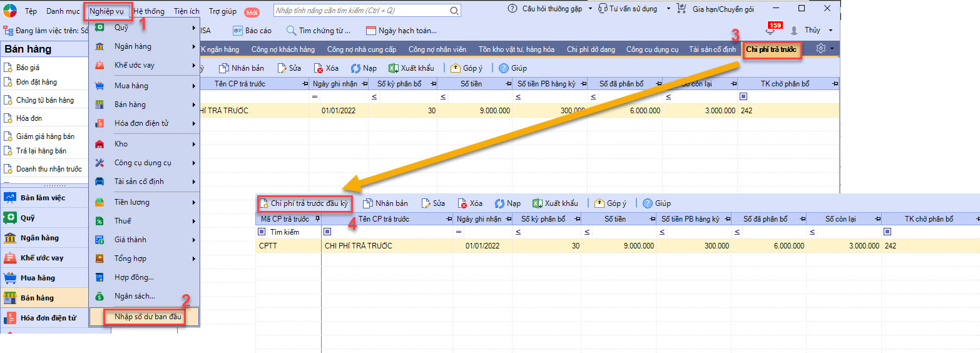This screenshot has width=980, height=353.
Task: Switch to the Chi phí trả trước tab
Action: [x=771, y=49]
